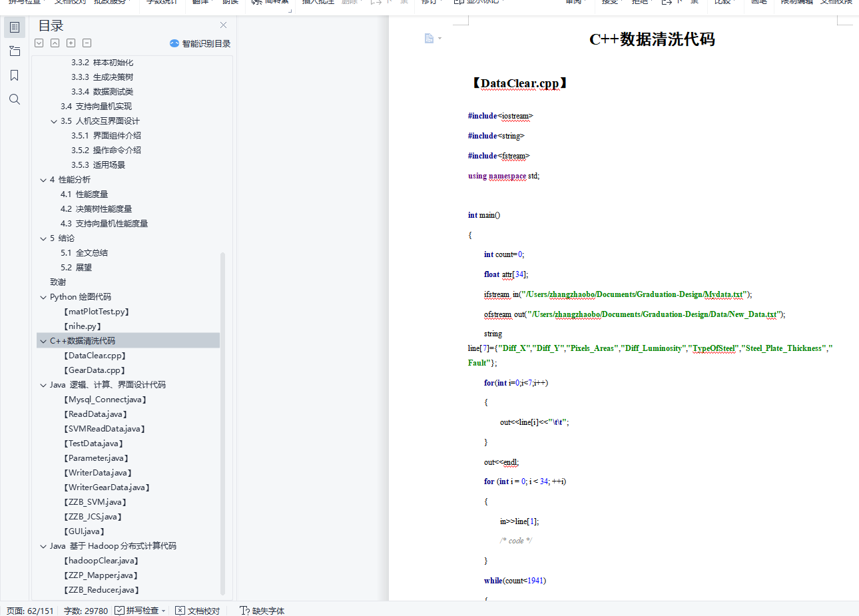Viewport: 859px width, 616px height.
Task: Select 【WriterGearData.java】 in the outline
Action: pyautogui.click(x=107, y=487)
